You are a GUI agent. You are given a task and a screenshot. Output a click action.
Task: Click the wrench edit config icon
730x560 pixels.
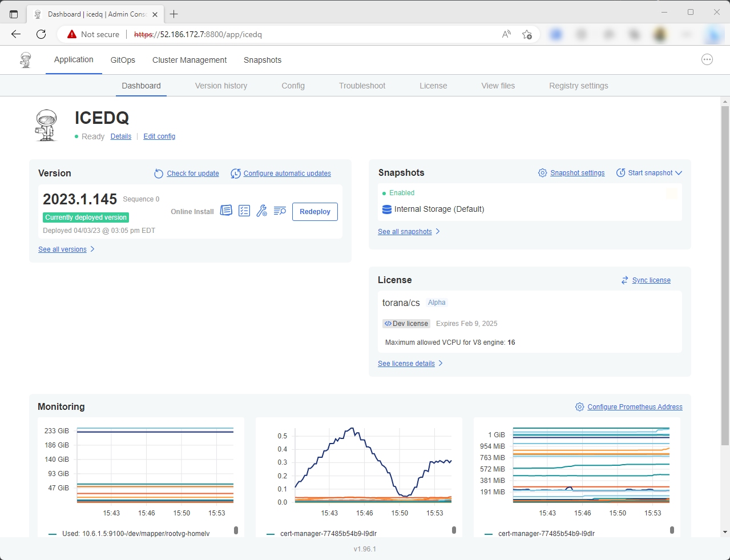point(262,211)
